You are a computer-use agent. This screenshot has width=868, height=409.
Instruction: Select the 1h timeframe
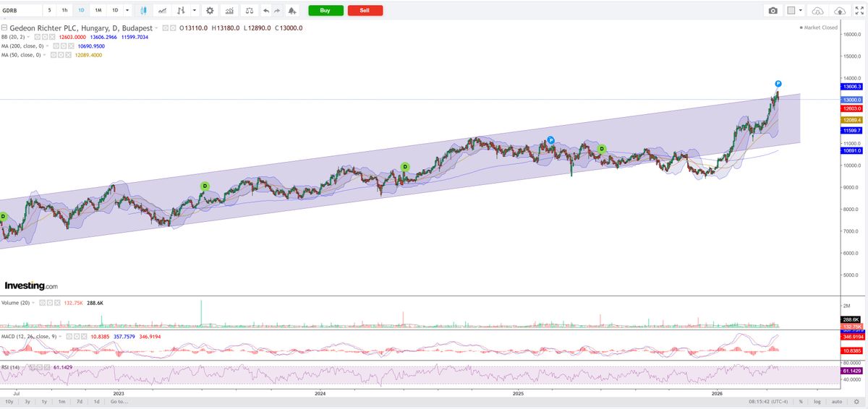point(64,11)
